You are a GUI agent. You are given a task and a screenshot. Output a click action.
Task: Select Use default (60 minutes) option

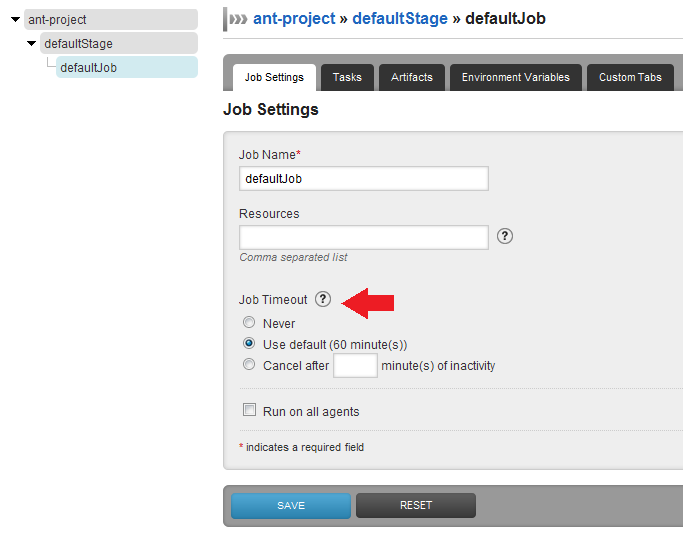249,344
